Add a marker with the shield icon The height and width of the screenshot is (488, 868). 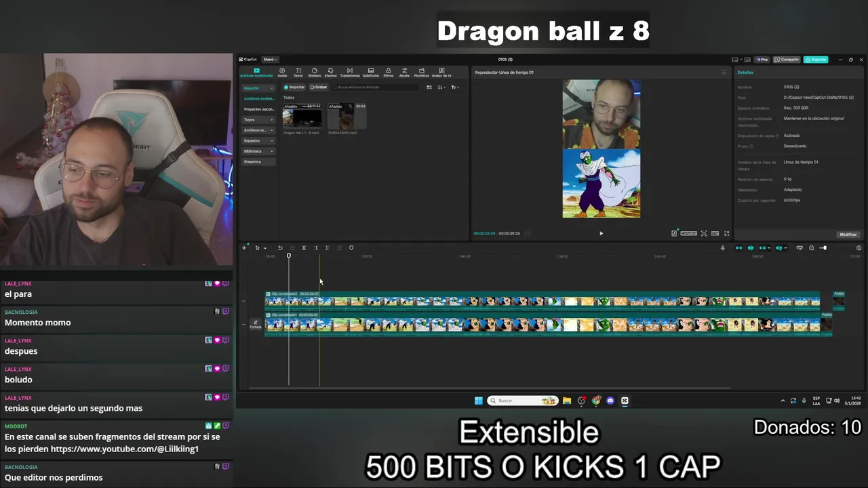click(351, 248)
